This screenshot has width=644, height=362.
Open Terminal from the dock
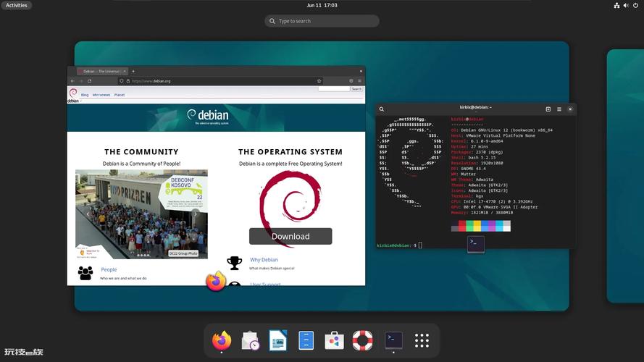(x=393, y=340)
